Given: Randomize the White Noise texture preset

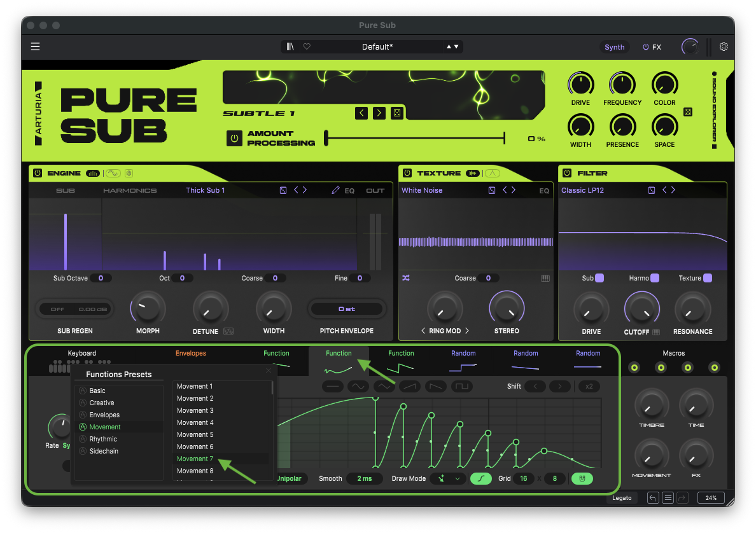Looking at the screenshot, I should (x=492, y=190).
